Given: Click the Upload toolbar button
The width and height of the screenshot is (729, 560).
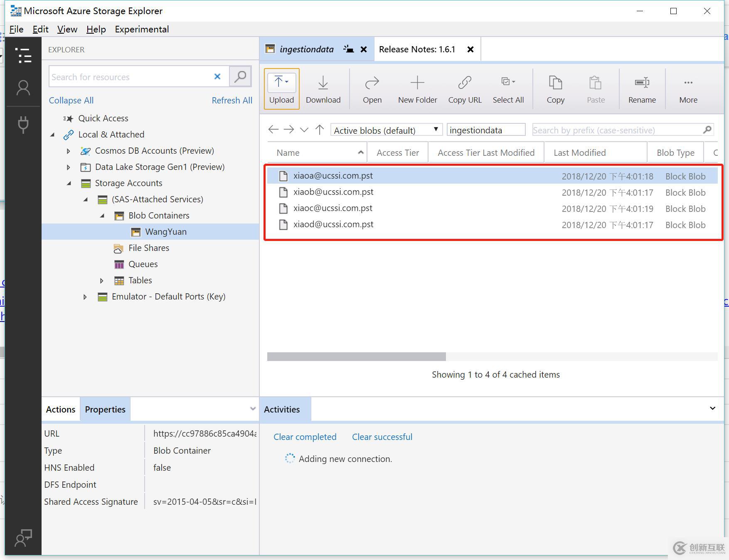Looking at the screenshot, I should tap(281, 89).
